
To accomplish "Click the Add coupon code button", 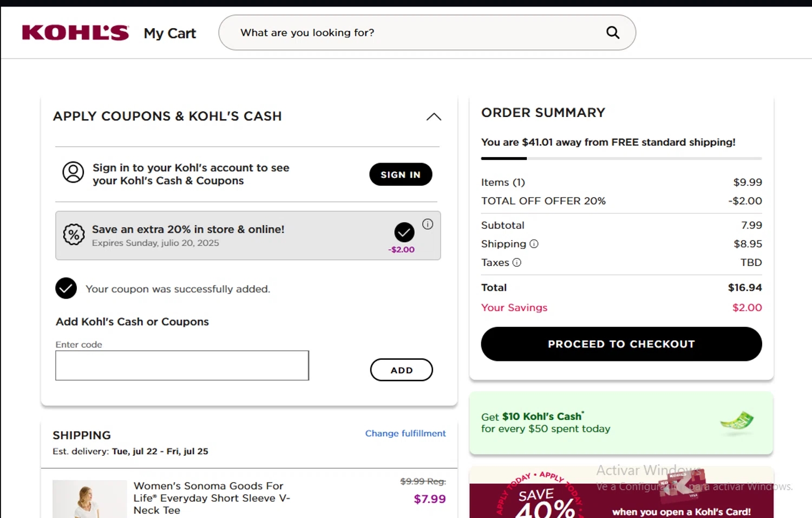I will coord(401,370).
